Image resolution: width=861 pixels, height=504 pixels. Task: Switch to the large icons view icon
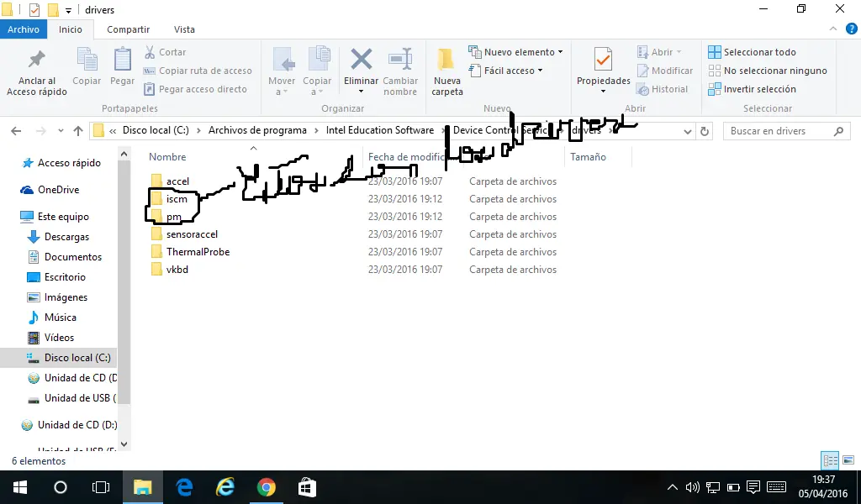pos(848,460)
